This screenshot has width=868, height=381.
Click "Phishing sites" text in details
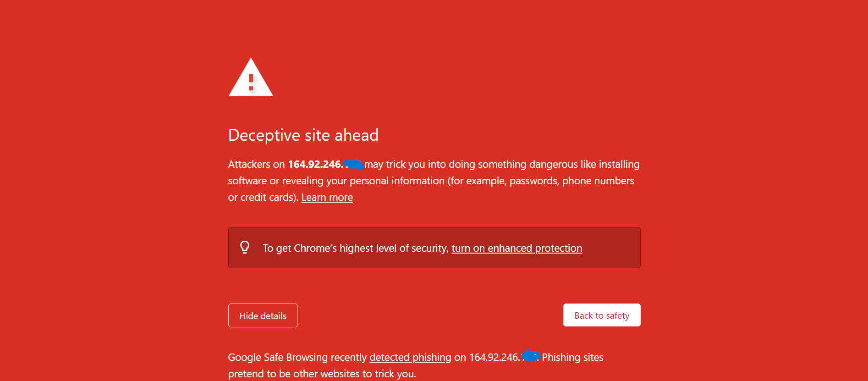point(572,357)
